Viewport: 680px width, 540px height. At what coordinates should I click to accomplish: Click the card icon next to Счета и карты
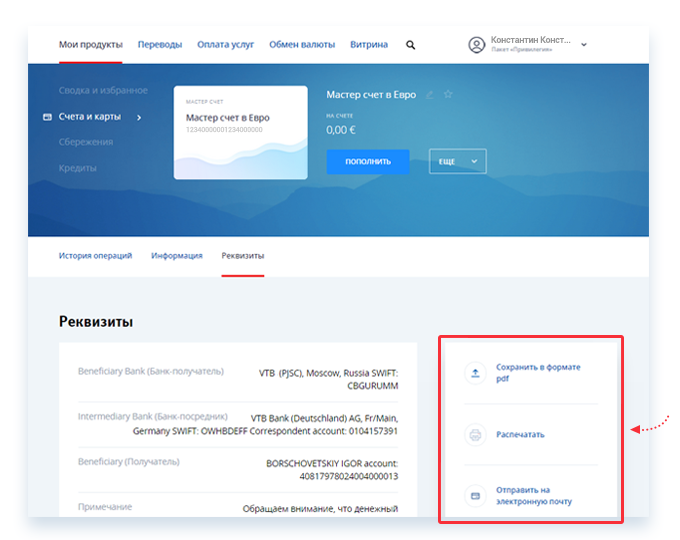pyautogui.click(x=47, y=117)
